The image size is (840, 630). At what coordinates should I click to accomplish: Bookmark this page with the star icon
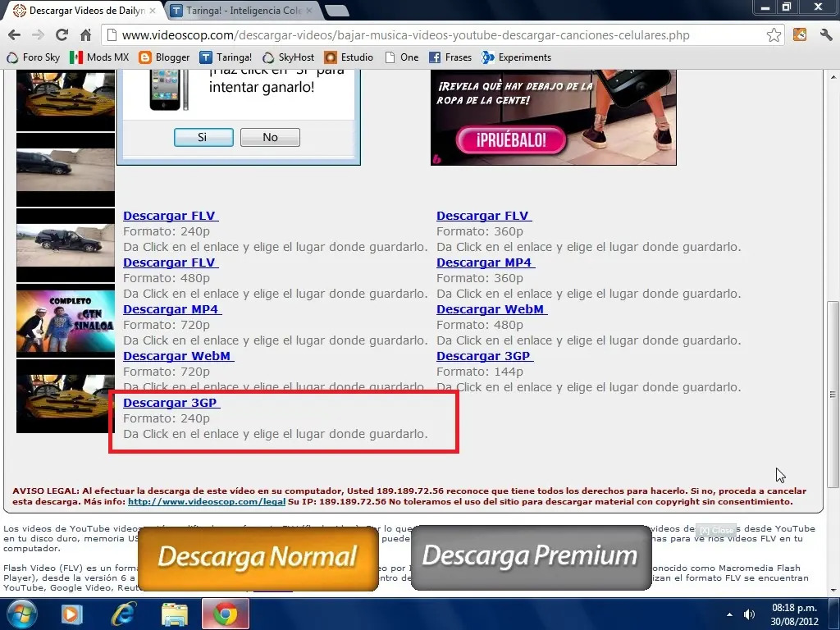point(774,34)
